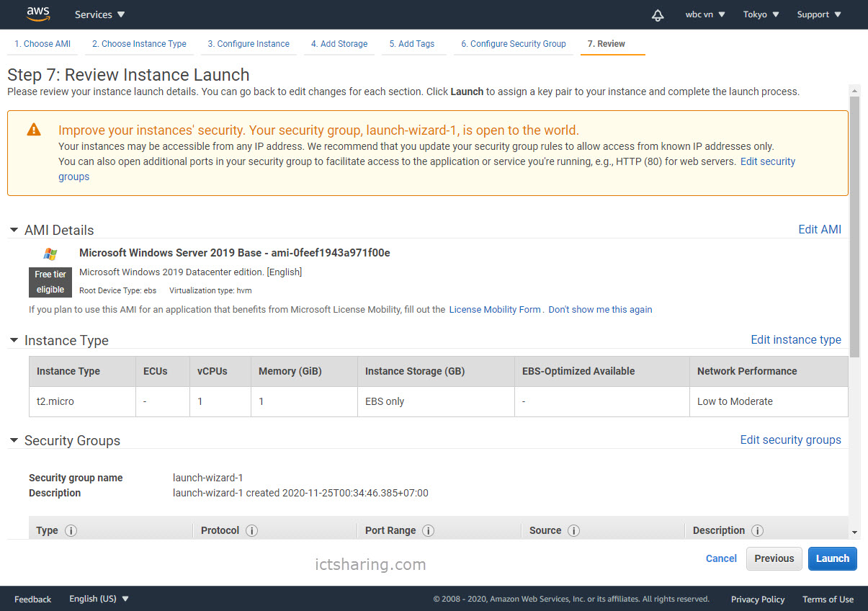868x611 pixels.
Task: Open the Services dropdown menu
Action: pyautogui.click(x=99, y=14)
